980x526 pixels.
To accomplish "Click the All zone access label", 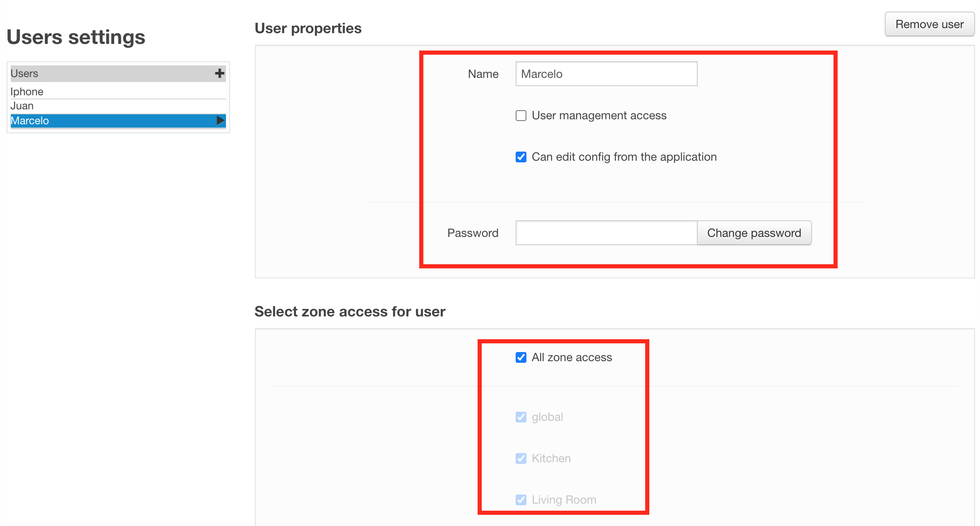I will [572, 357].
